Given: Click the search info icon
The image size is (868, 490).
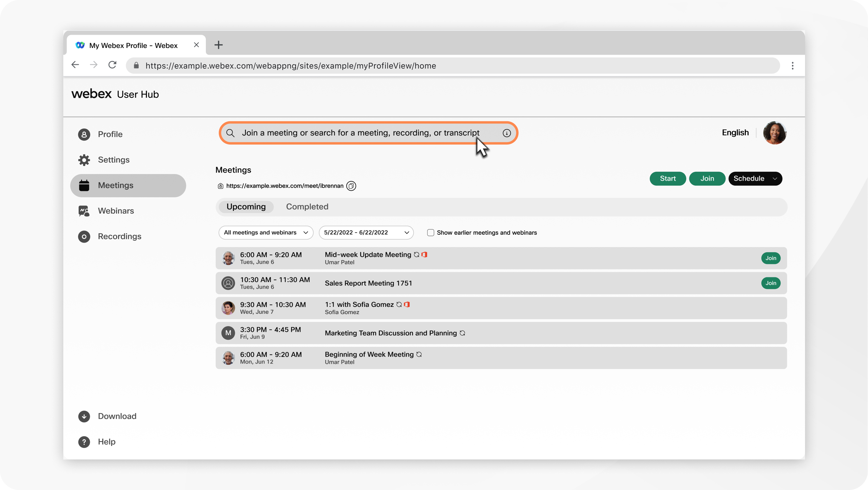Looking at the screenshot, I should [506, 132].
